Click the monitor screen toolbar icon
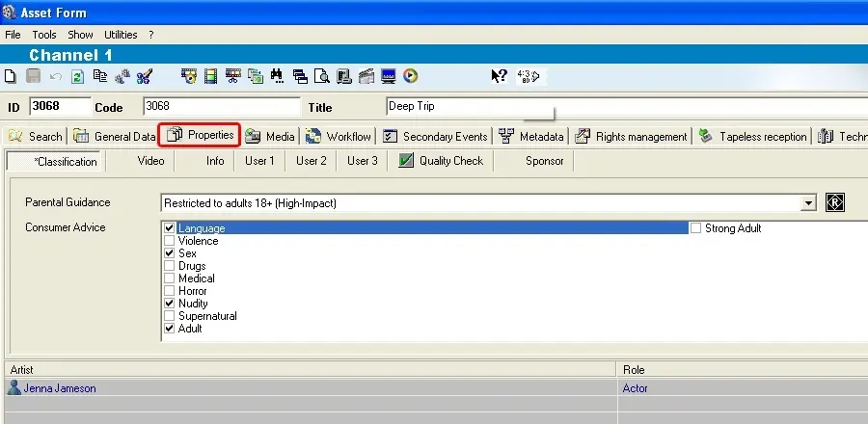The image size is (868, 424). tap(389, 76)
